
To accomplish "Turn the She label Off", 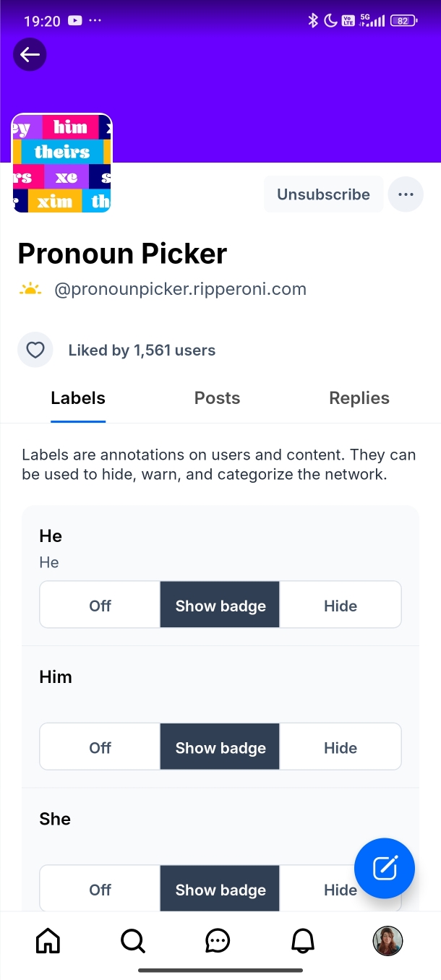I will click(x=100, y=890).
